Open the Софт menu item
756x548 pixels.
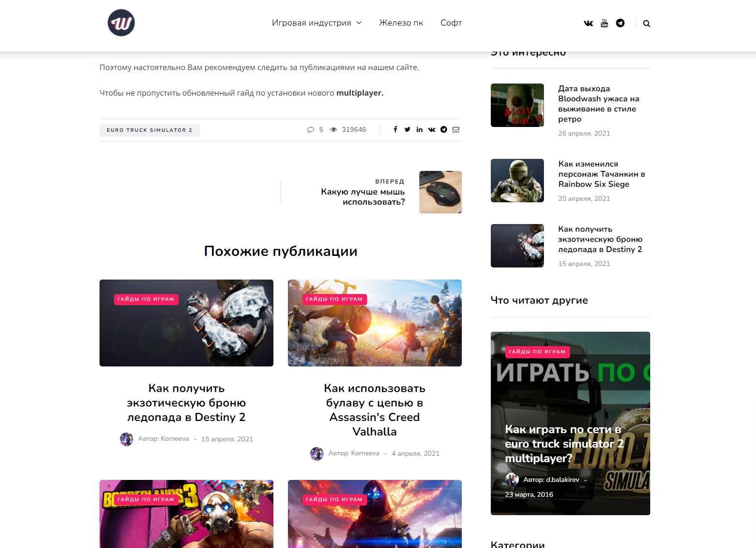click(451, 23)
